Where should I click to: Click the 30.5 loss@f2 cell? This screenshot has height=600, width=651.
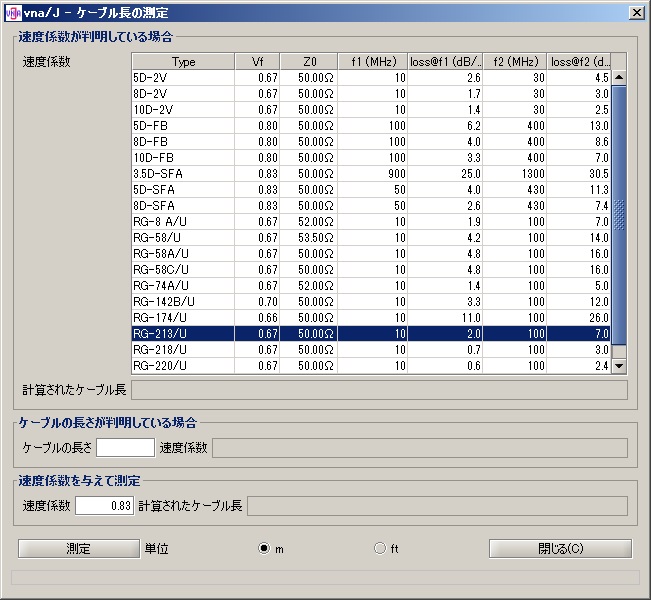579,174
